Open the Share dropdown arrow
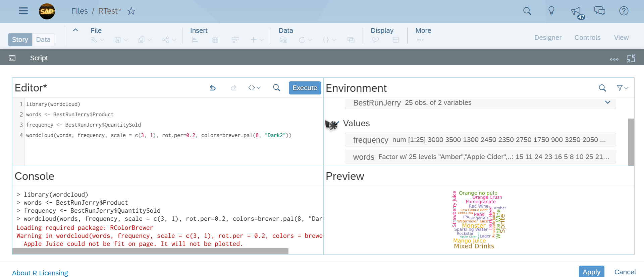Image resolution: width=644 pixels, height=277 pixels. click(x=174, y=40)
